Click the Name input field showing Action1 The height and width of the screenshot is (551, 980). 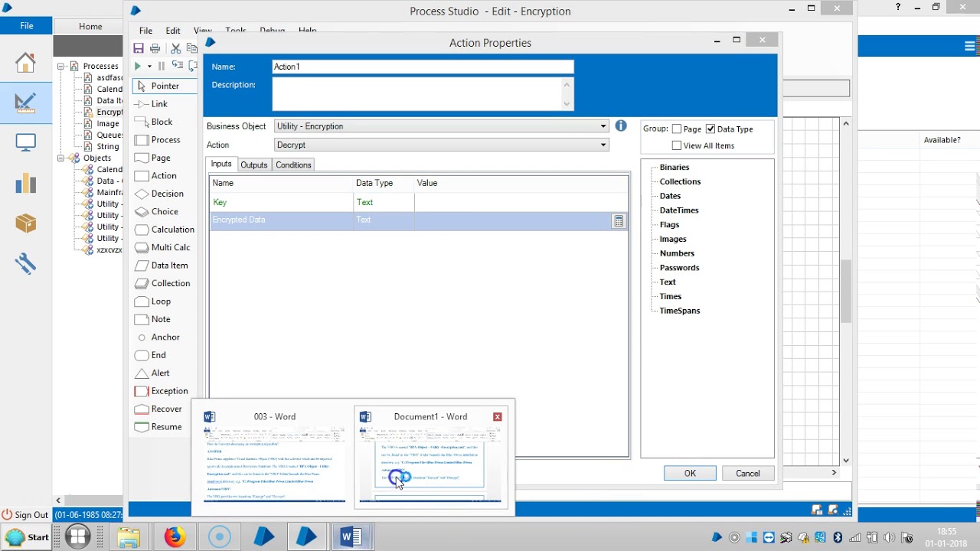pos(423,67)
